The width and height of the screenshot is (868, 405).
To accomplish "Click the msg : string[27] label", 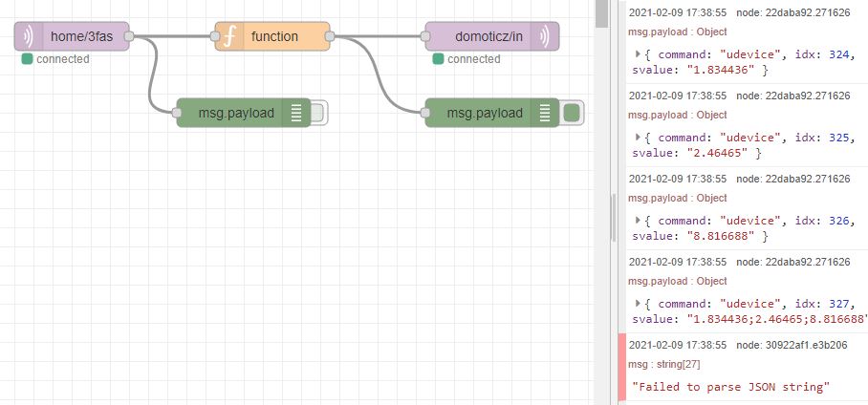I will [664, 365].
